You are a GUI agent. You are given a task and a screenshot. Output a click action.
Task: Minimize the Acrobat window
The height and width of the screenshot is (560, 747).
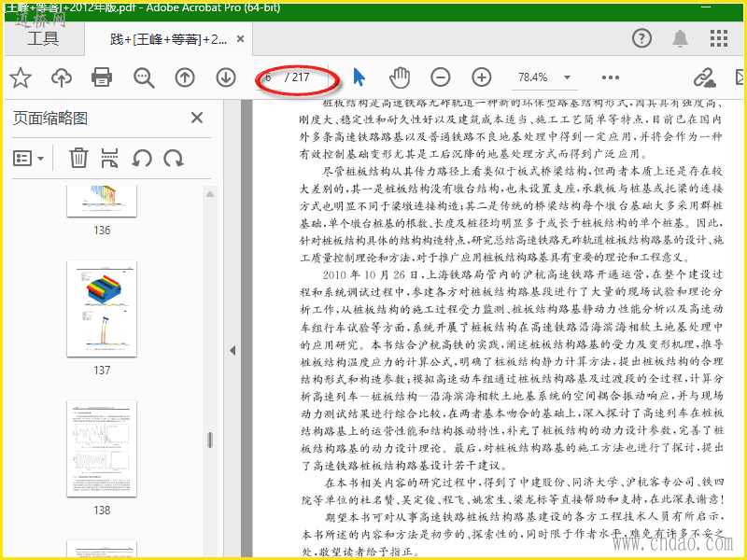pyautogui.click(x=707, y=7)
